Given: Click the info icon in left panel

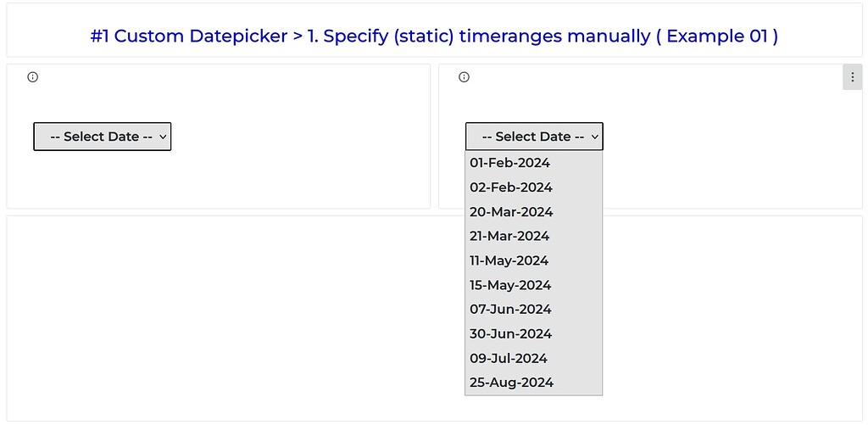Looking at the screenshot, I should pos(33,77).
